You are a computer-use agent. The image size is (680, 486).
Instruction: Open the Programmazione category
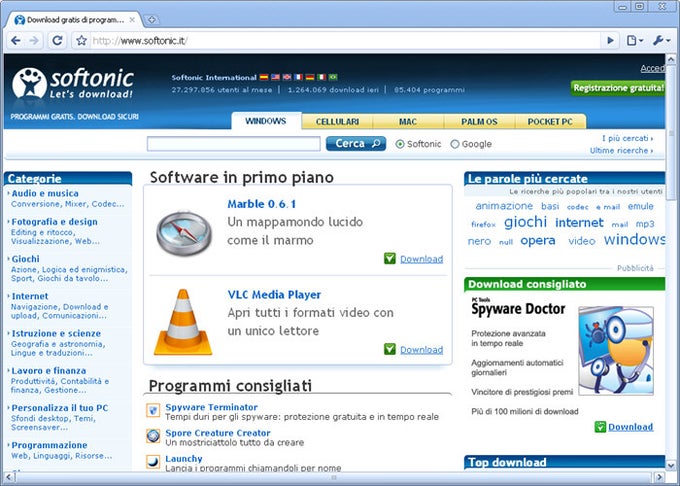coord(49,445)
